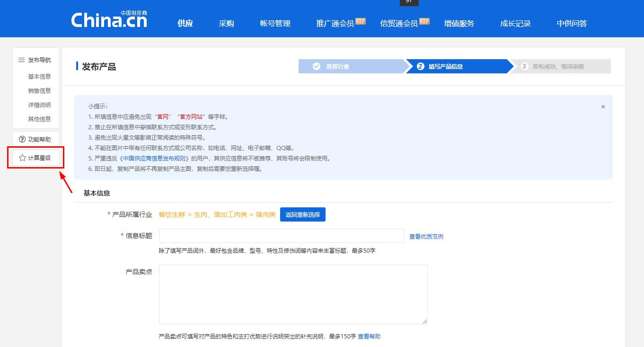Screen dimensions: 644x347
Task: Open the 供应 menu
Action: pos(185,23)
